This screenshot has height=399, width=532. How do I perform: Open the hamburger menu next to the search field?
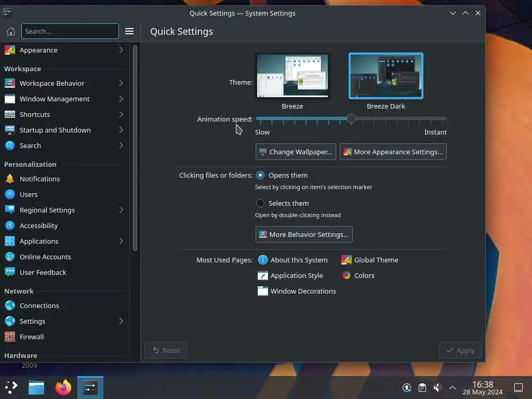click(129, 31)
